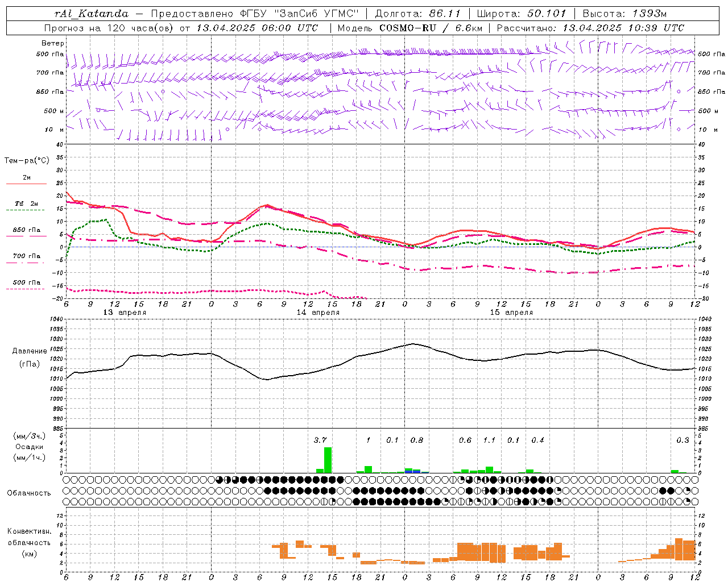Click the 14 апреля date label
Image resolution: width=728 pixels, height=582 pixels.
coord(318,313)
